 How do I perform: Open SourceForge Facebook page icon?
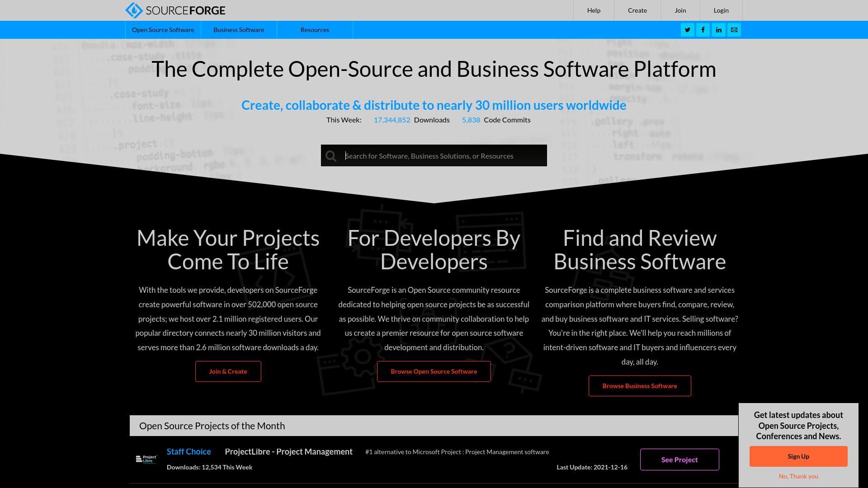coord(703,30)
